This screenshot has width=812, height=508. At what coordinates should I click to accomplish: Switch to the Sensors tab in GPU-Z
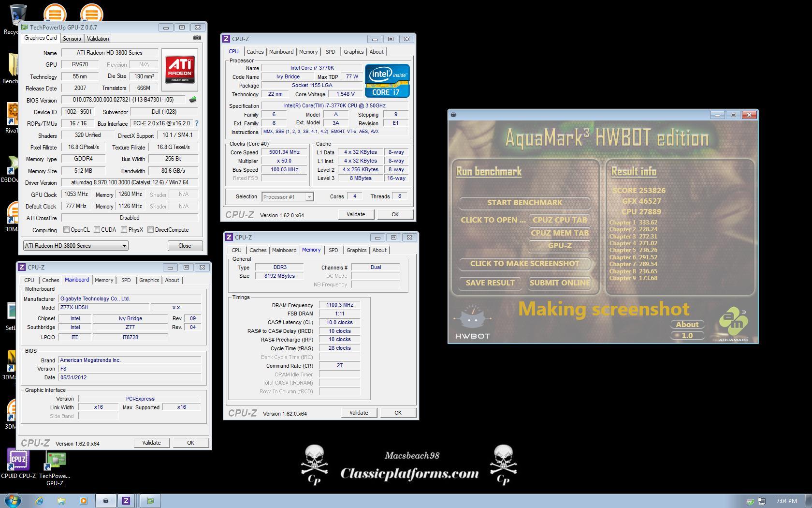coord(72,39)
